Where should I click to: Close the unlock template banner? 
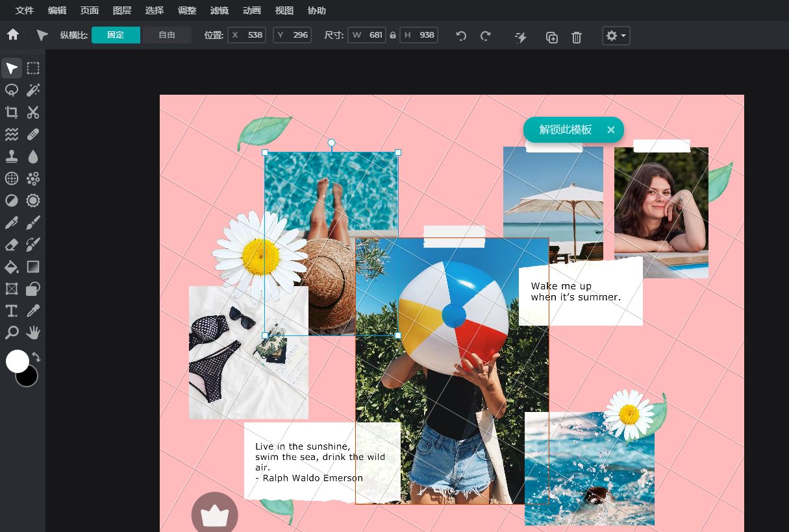[610, 130]
